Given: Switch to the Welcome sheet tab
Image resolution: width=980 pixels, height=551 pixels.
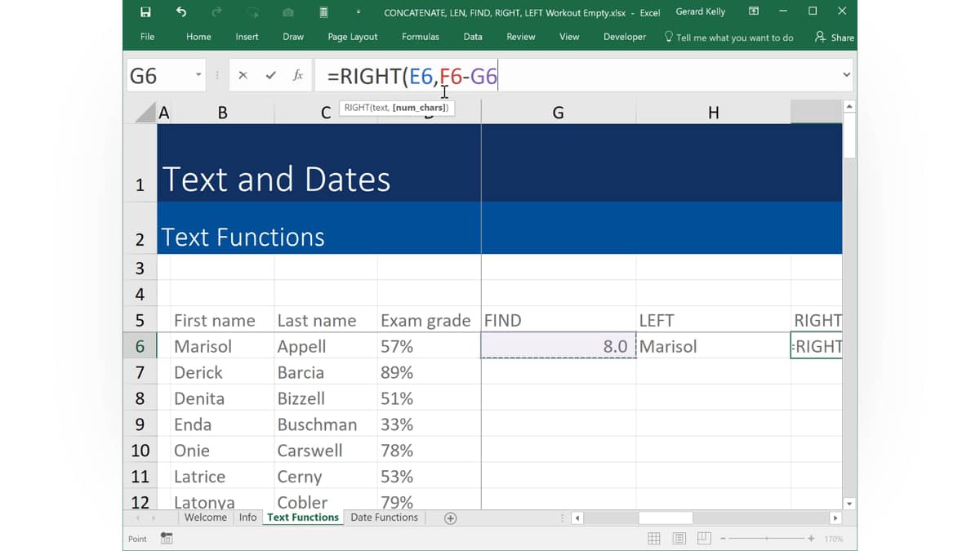Looking at the screenshot, I should pyautogui.click(x=206, y=518).
